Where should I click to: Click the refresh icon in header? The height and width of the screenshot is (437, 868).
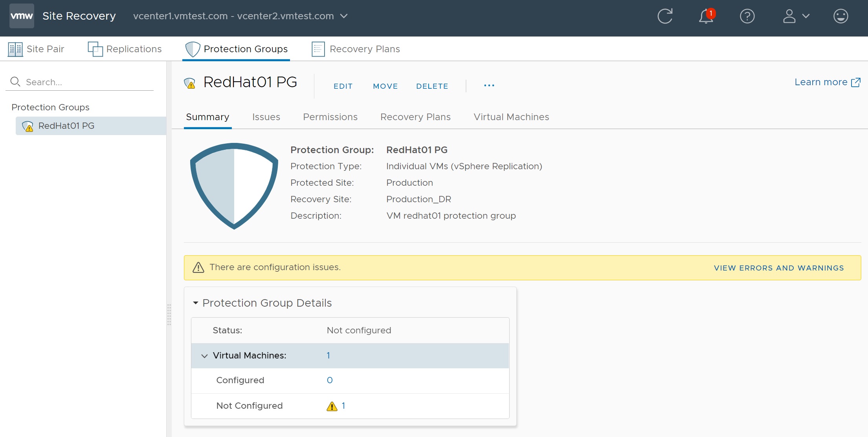coord(665,16)
